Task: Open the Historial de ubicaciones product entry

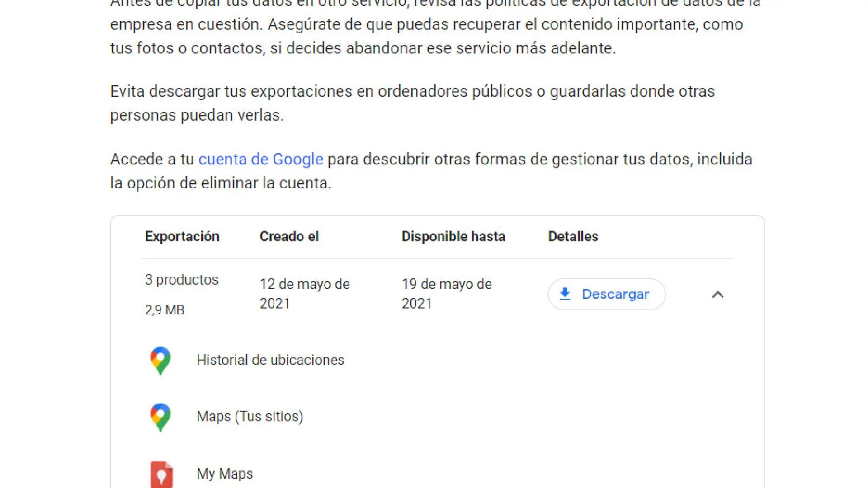Action: click(270, 360)
